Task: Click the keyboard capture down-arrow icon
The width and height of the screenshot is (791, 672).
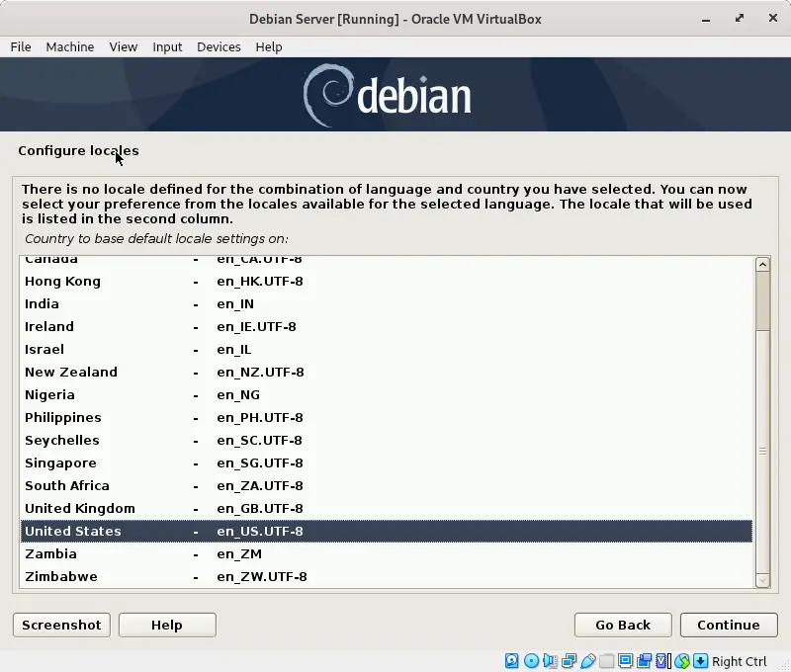Action: click(700, 660)
